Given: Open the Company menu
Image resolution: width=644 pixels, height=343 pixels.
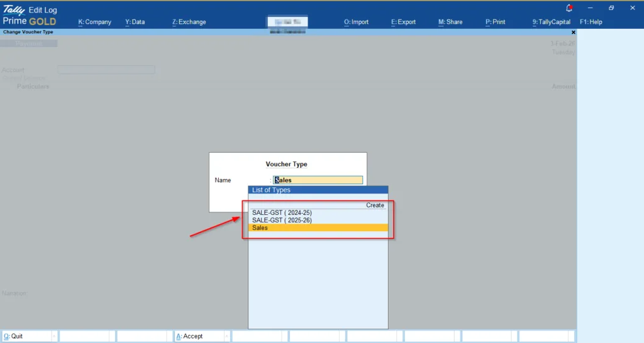Looking at the screenshot, I should pos(94,22).
